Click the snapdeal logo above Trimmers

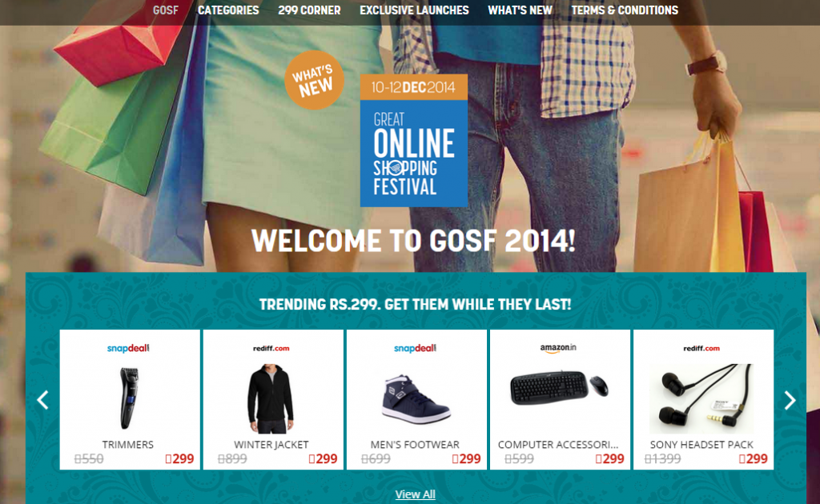(x=128, y=348)
